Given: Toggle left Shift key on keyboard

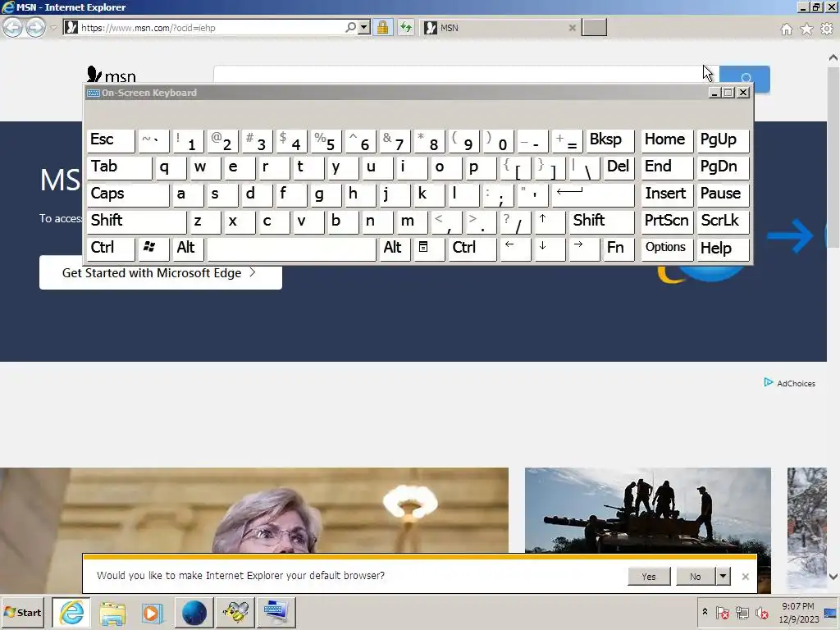Looking at the screenshot, I should [x=137, y=221].
